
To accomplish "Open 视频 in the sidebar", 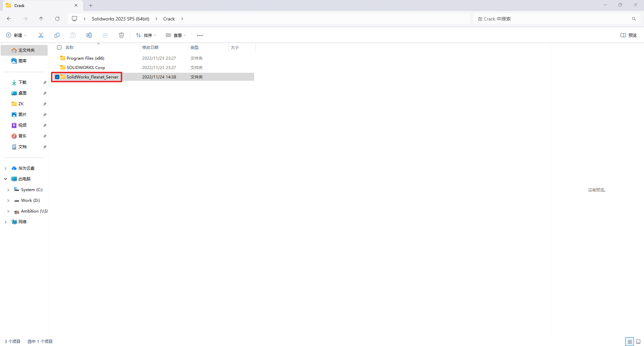I will [22, 125].
